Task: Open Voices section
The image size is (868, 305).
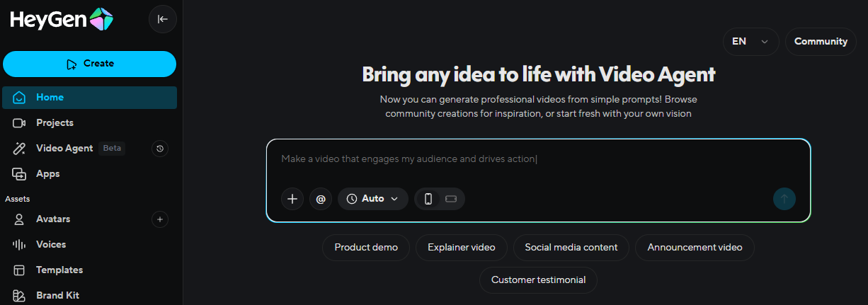Action: 51,245
